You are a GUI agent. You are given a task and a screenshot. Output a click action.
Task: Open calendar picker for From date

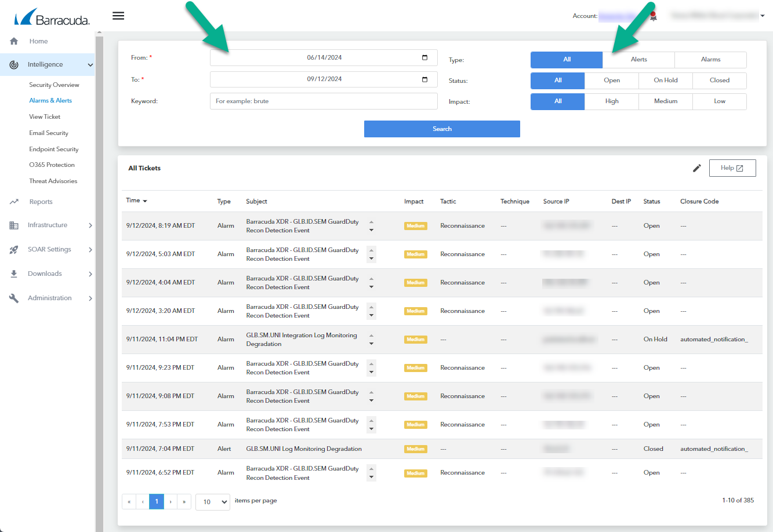point(424,57)
